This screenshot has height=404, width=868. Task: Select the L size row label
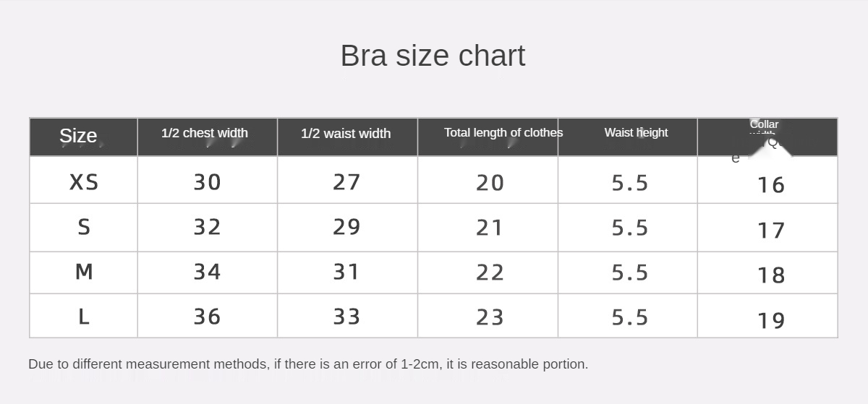pos(84,317)
